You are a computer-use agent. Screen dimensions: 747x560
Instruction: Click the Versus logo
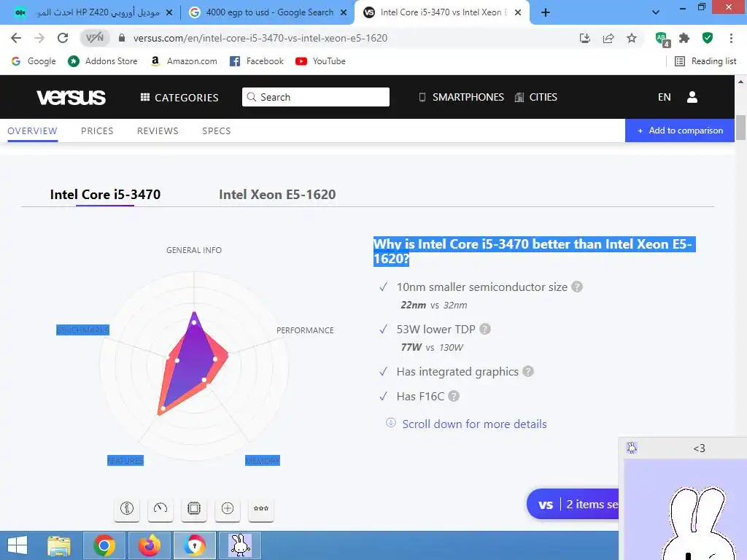tap(71, 97)
